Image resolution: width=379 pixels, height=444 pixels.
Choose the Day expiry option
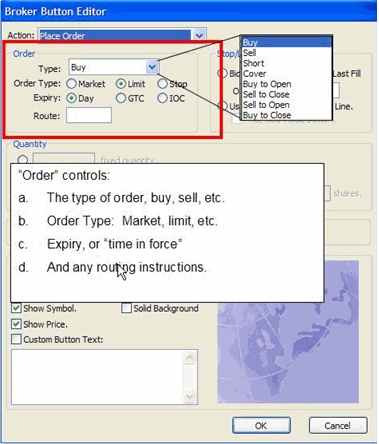click(x=71, y=98)
